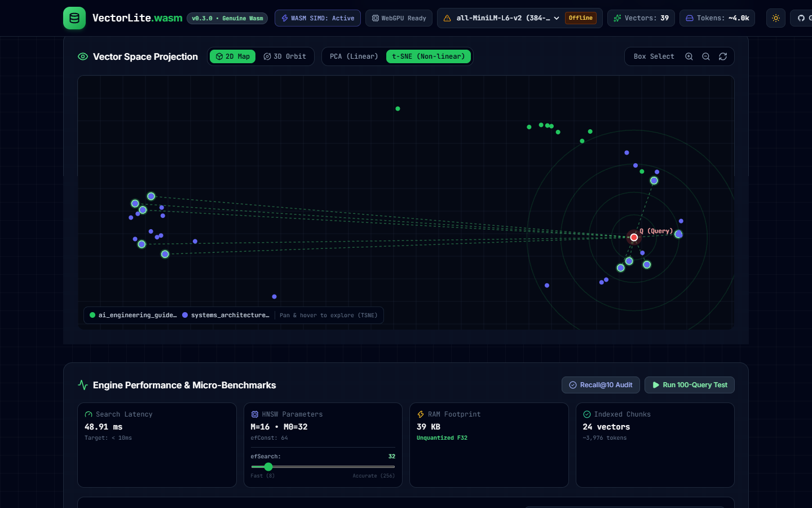Run the Recall@10 Audit

point(601,385)
